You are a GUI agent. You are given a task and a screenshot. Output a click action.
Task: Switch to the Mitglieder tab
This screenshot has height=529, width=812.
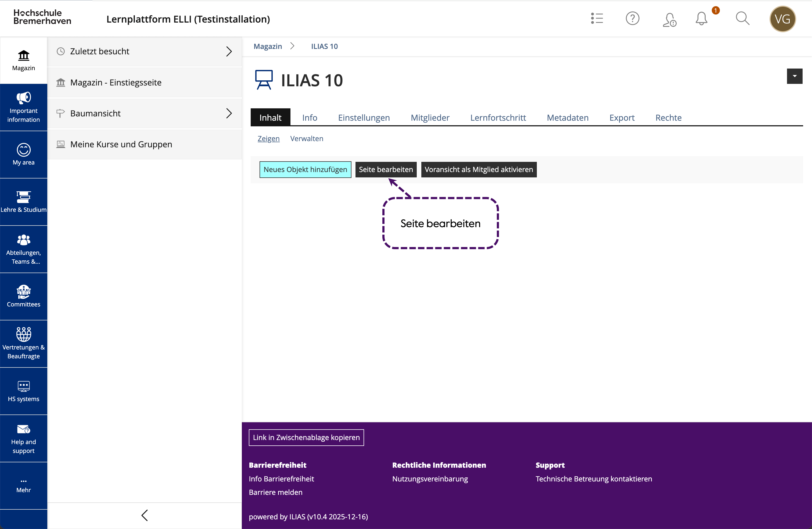430,118
